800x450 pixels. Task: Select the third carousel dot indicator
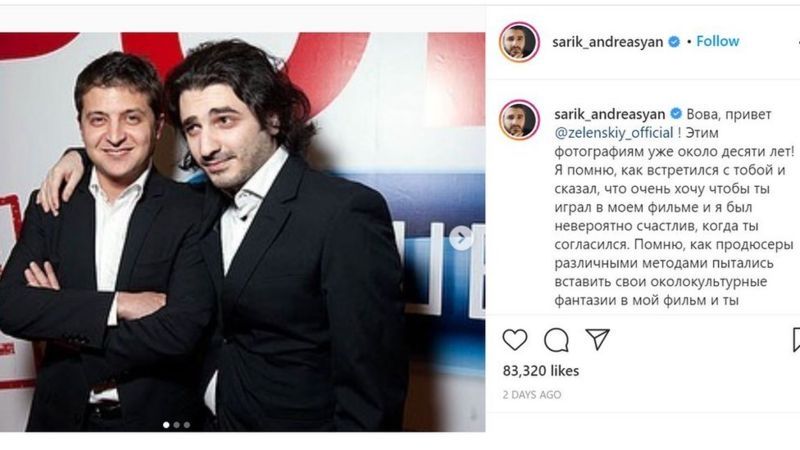[187, 424]
